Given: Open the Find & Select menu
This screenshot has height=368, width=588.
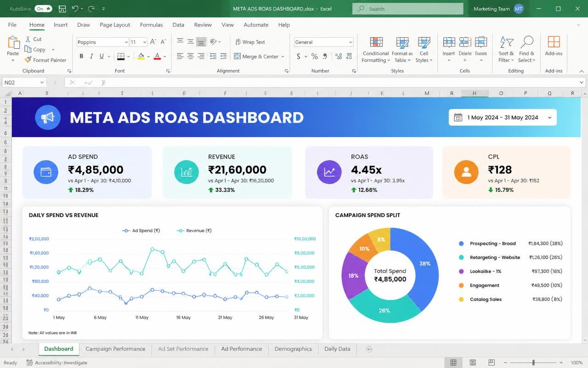Looking at the screenshot, I should click(526, 50).
